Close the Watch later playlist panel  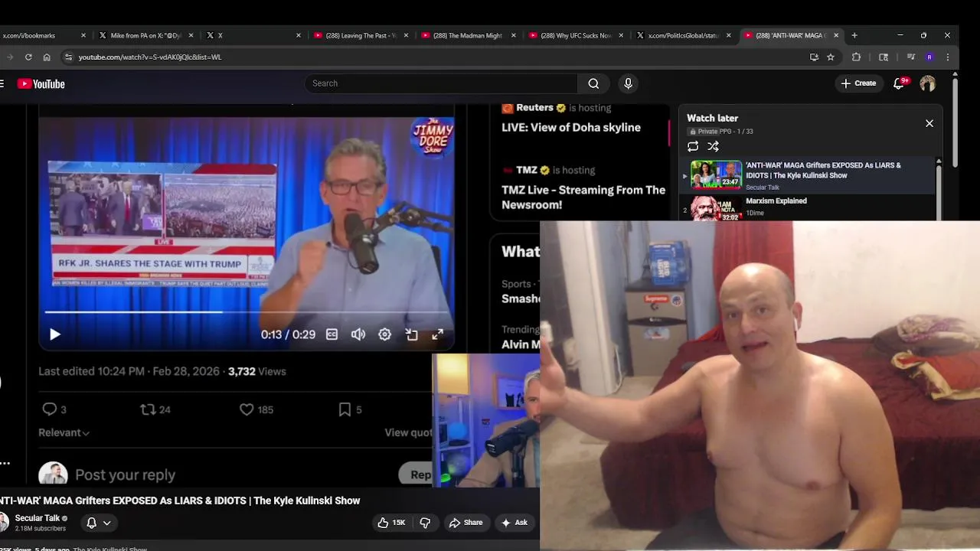(929, 123)
